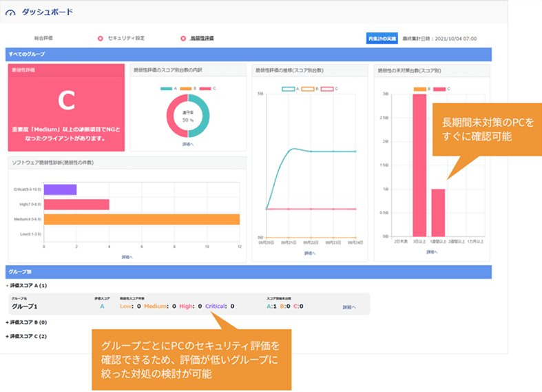Select the 脆弱性評価 tab

202,38
